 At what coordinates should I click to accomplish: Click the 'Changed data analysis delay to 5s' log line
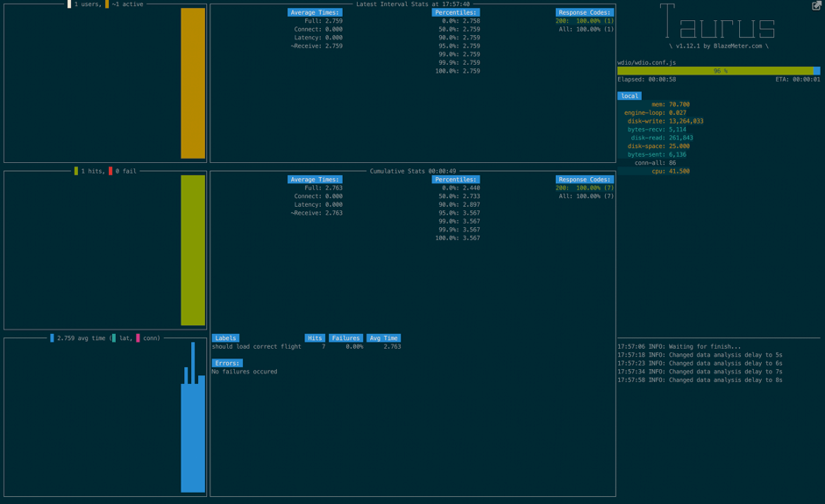(x=700, y=355)
